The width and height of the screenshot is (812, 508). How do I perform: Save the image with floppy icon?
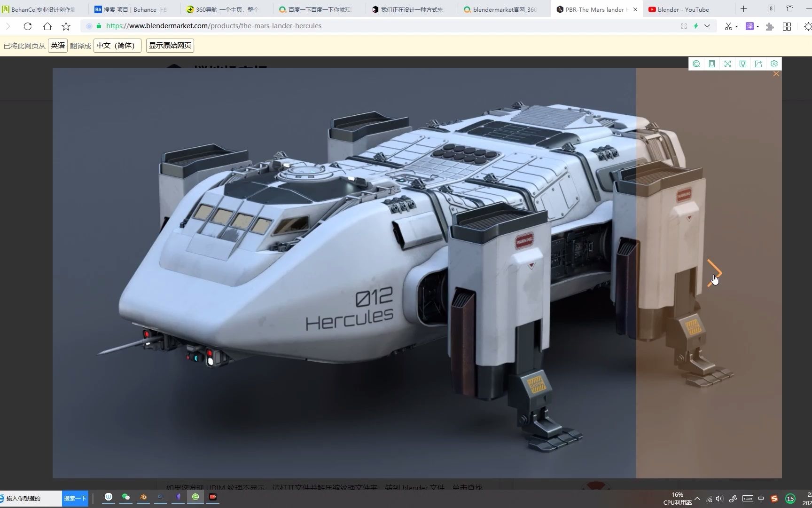pos(743,64)
